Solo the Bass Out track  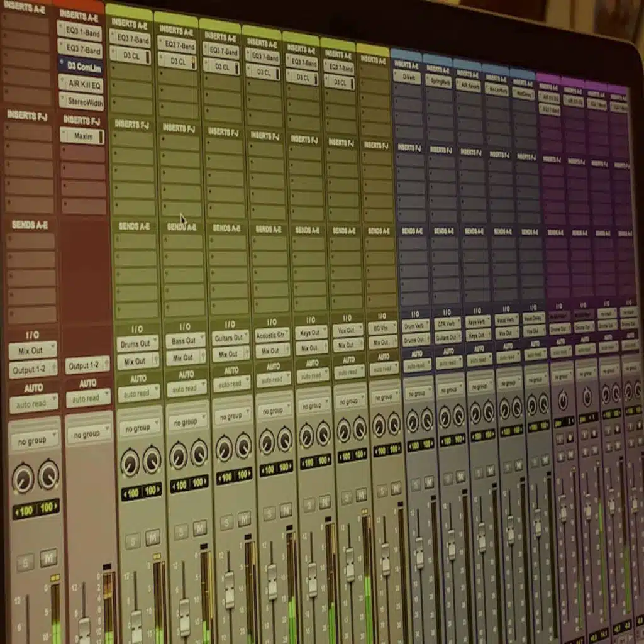(x=181, y=531)
